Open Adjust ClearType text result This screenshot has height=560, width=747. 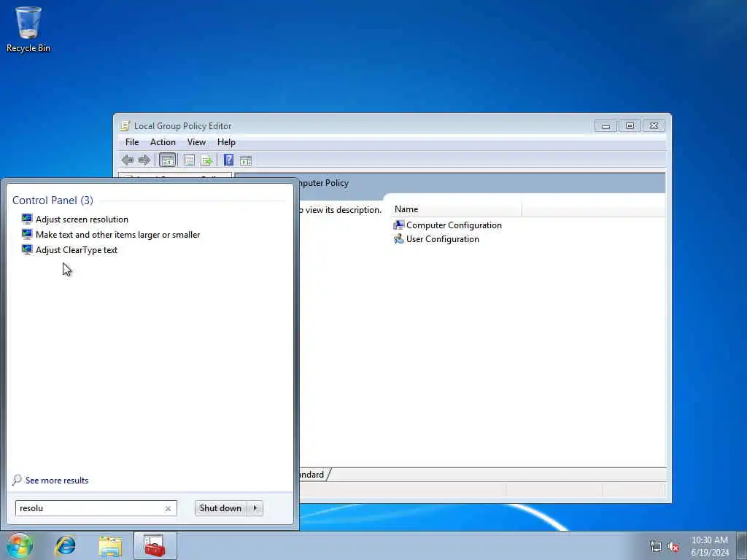[76, 250]
